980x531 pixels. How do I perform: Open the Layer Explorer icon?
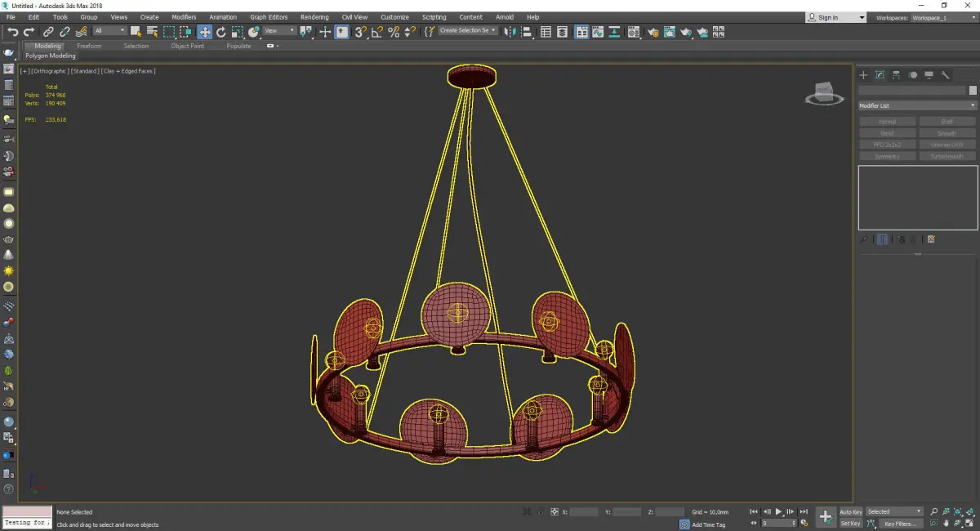tap(562, 32)
